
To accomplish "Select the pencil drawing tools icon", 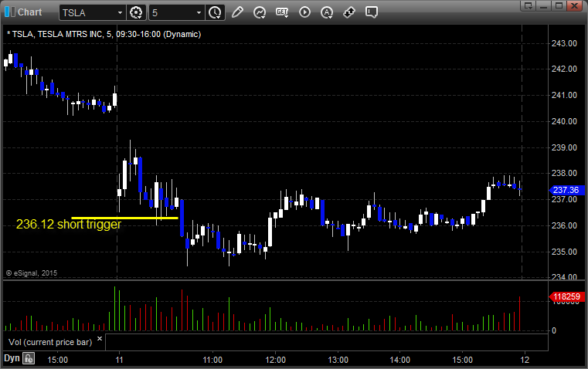I will click(237, 12).
